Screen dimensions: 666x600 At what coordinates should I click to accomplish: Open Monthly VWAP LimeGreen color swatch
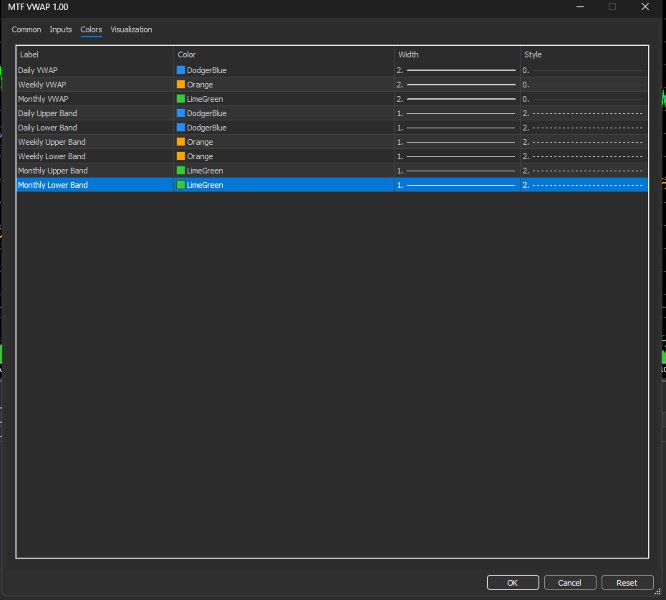coord(181,99)
